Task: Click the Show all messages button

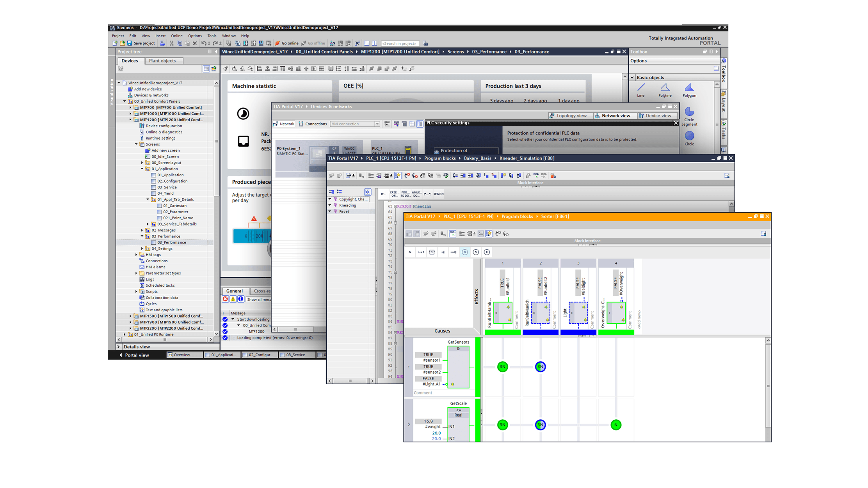Action: (x=260, y=300)
